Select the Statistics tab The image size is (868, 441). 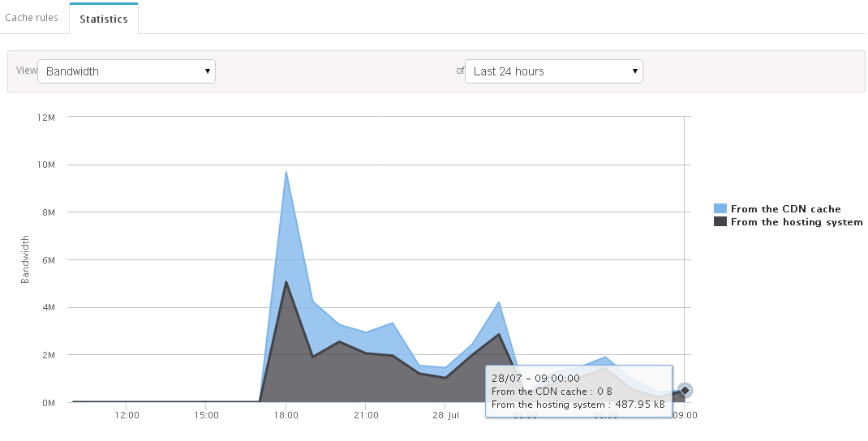[104, 19]
